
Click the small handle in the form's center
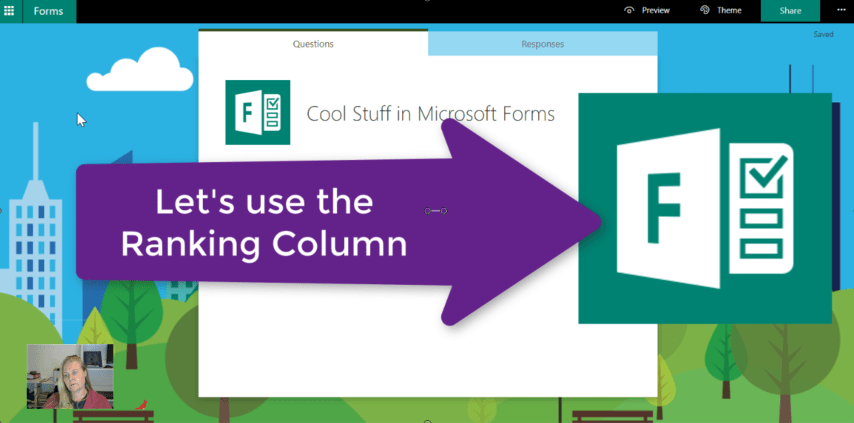(x=435, y=211)
